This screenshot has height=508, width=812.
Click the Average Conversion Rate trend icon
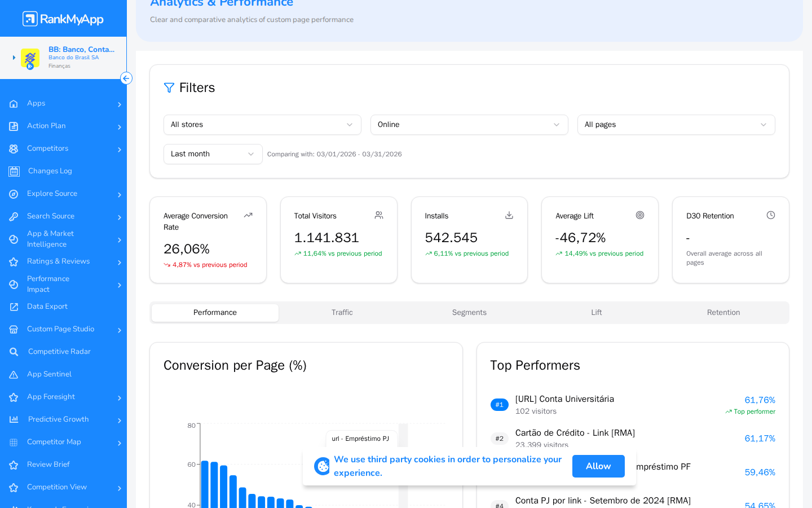tap(248, 215)
